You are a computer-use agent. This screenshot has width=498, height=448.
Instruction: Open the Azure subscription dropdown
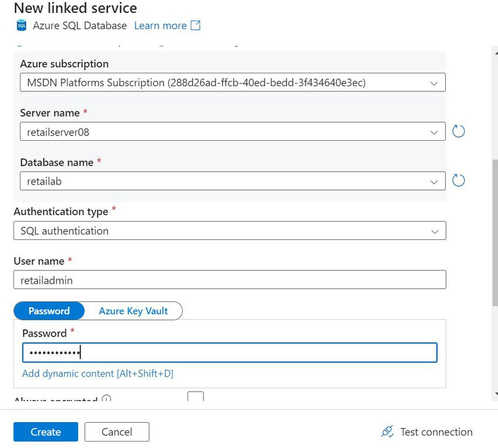[434, 83]
